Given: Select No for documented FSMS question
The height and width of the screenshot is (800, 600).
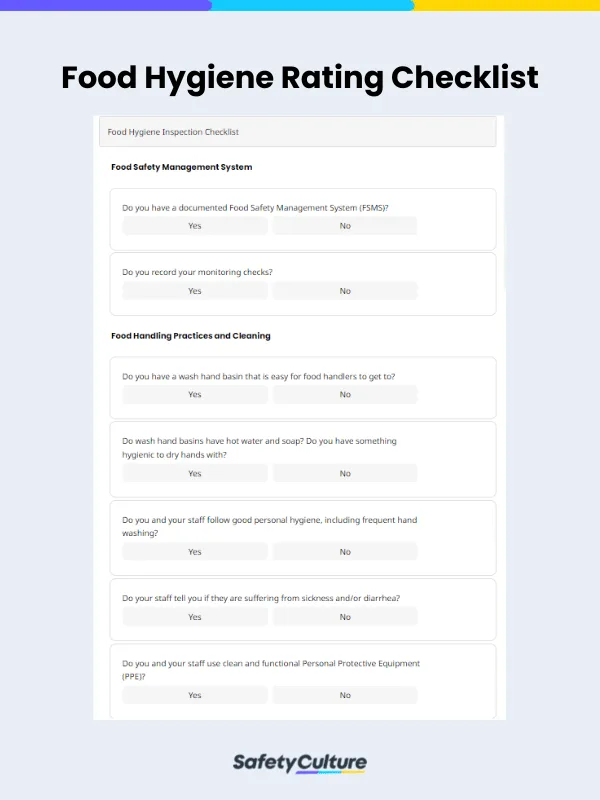Looking at the screenshot, I should 345,226.
